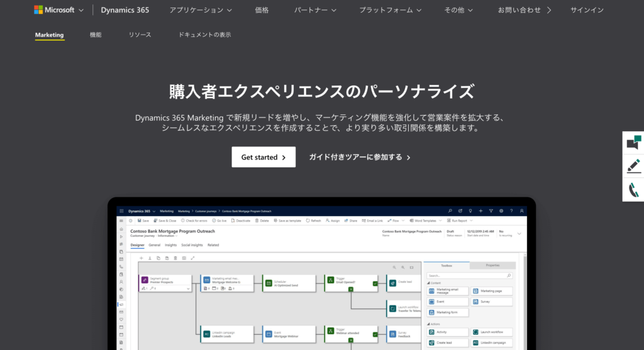Switch to Properties tab in screenshot
The height and width of the screenshot is (350, 644).
(492, 265)
